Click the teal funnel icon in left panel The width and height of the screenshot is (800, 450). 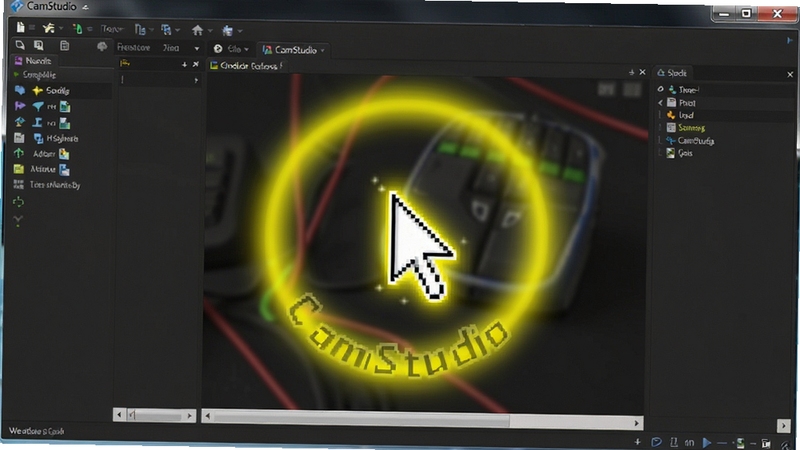38,107
